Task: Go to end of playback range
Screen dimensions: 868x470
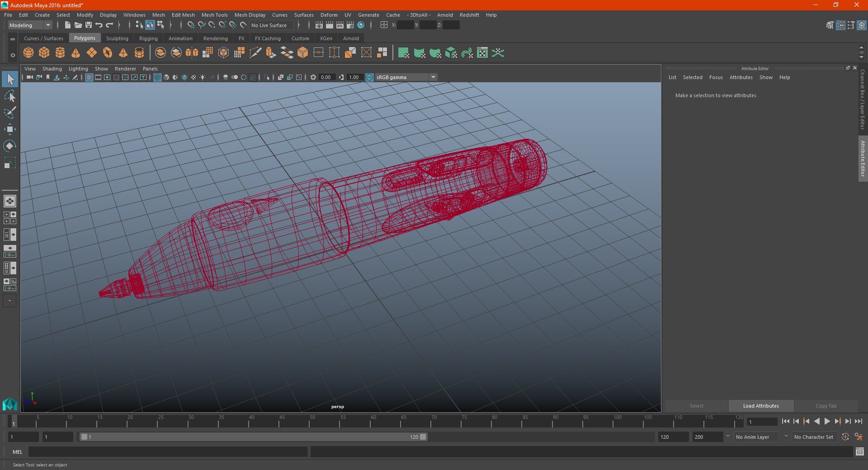Action: pos(858,421)
